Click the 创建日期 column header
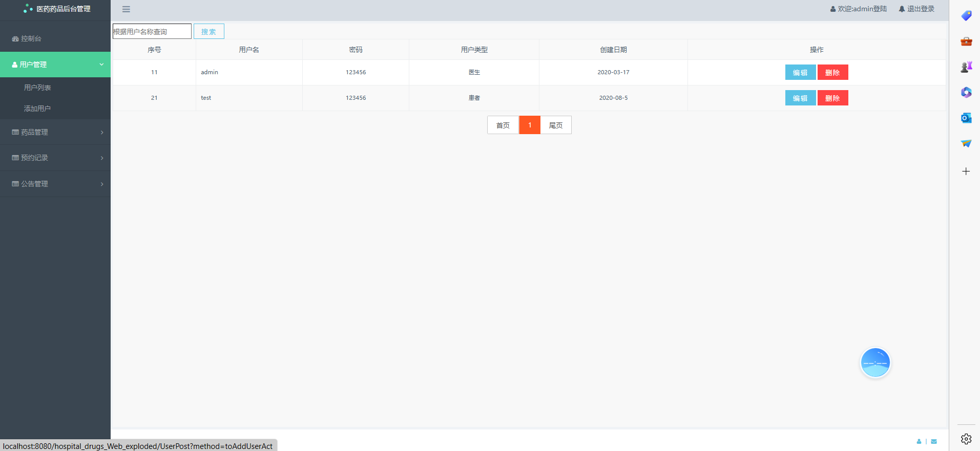The image size is (980, 451). pyautogui.click(x=613, y=50)
